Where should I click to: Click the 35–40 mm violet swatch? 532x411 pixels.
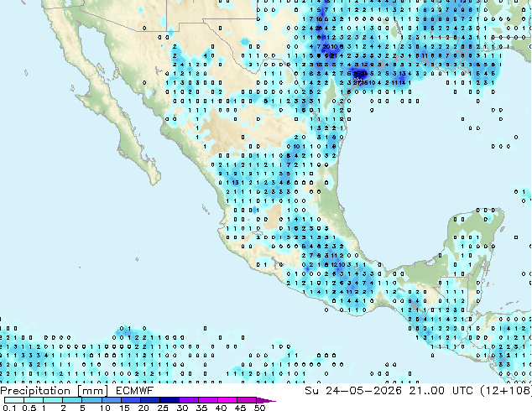tap(207, 400)
